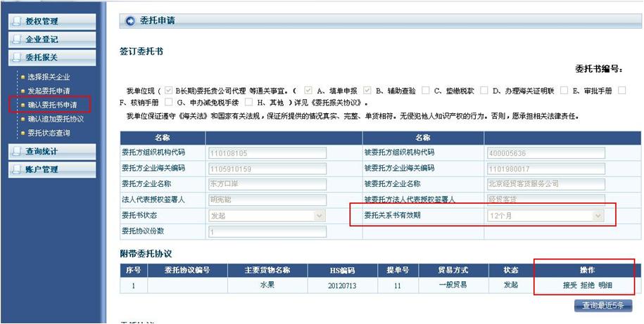The width and height of the screenshot is (644, 324).
Task: Click the 查询统计 sidebar icon
Action: pyautogui.click(x=17, y=151)
